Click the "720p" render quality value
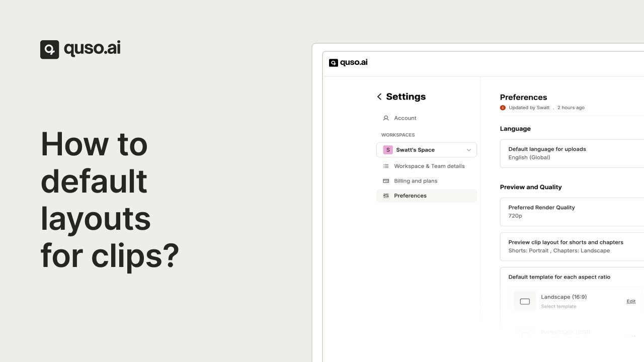The image size is (644, 362). (x=515, y=216)
